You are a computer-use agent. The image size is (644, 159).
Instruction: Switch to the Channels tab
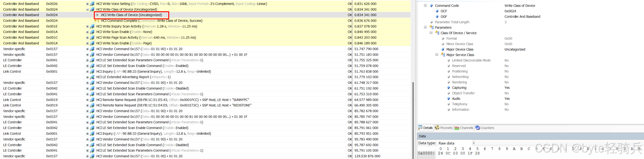pyautogui.click(x=464, y=128)
